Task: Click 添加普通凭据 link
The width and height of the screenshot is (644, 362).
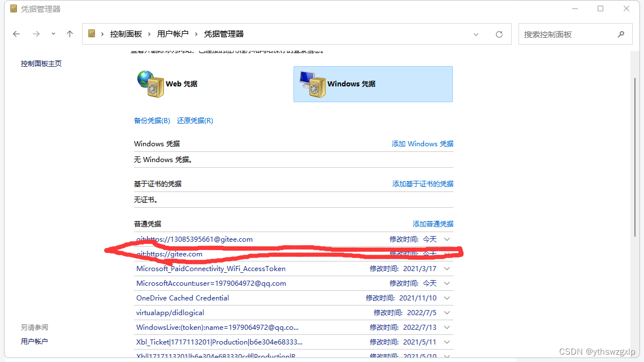Action: coord(433,224)
